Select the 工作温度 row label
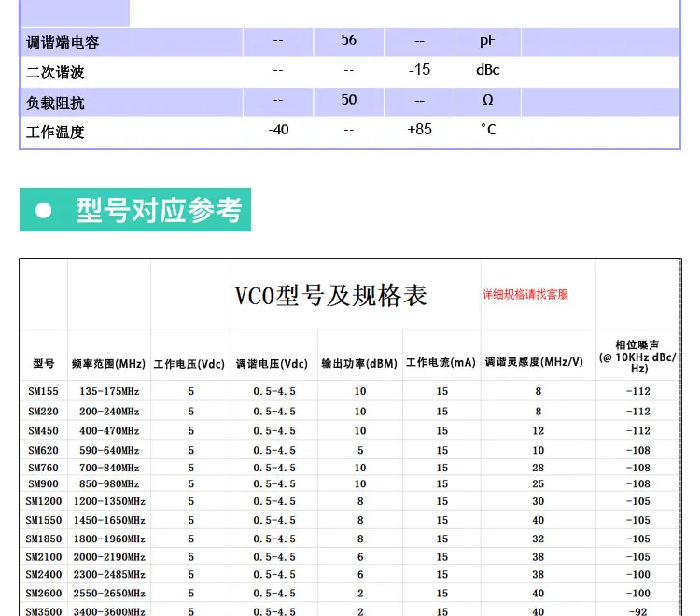 [x=55, y=133]
